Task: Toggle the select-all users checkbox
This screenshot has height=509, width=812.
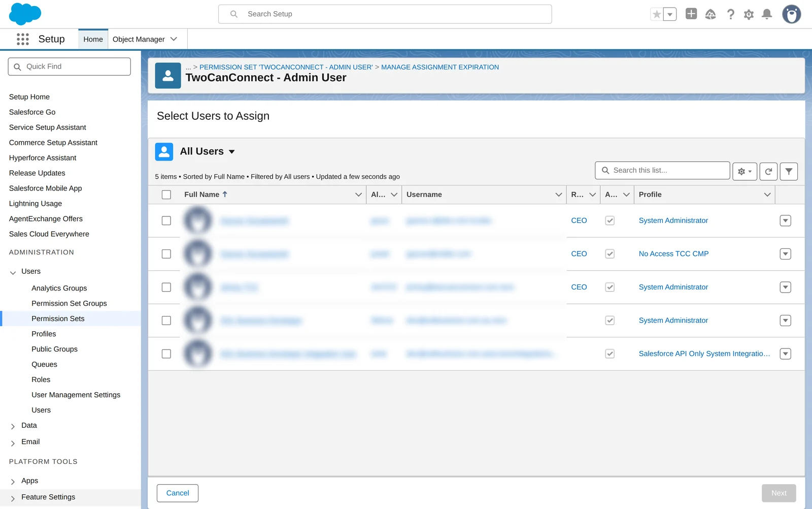Action: pos(166,195)
